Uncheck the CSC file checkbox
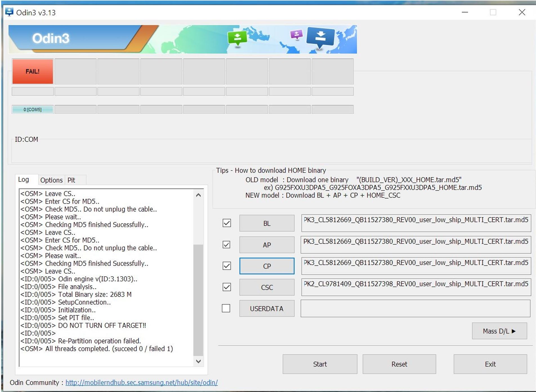This screenshot has width=536, height=392. click(227, 287)
